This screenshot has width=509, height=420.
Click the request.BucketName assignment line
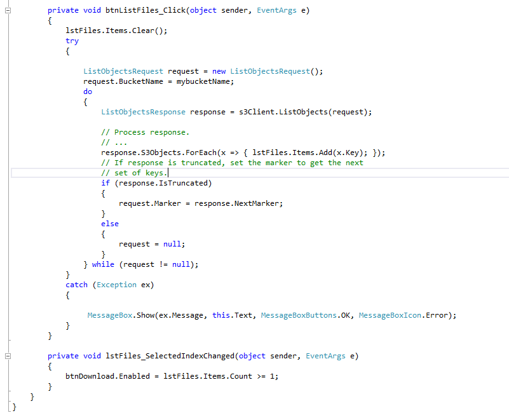(x=158, y=81)
